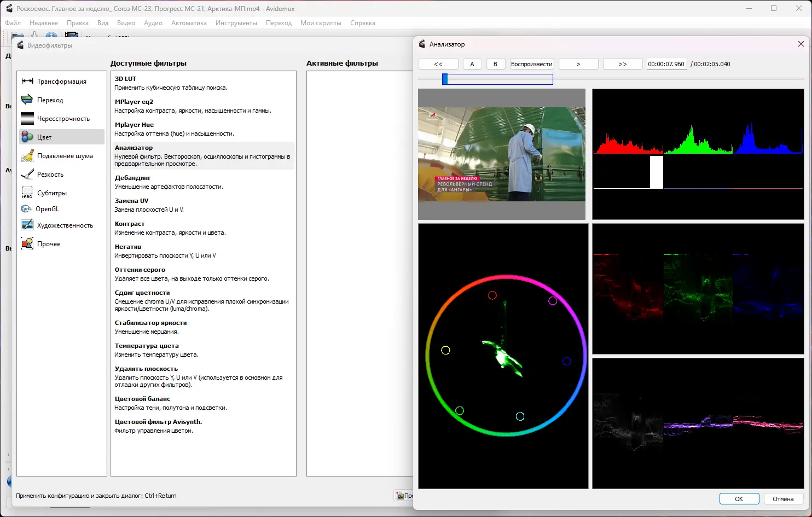Click the Отмена button
This screenshot has height=517, width=812.
point(782,499)
